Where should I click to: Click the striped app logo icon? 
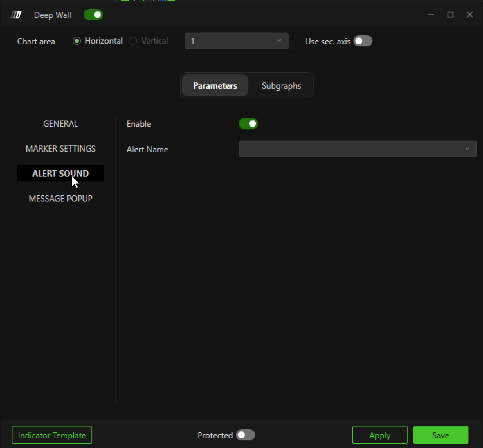[x=16, y=15]
